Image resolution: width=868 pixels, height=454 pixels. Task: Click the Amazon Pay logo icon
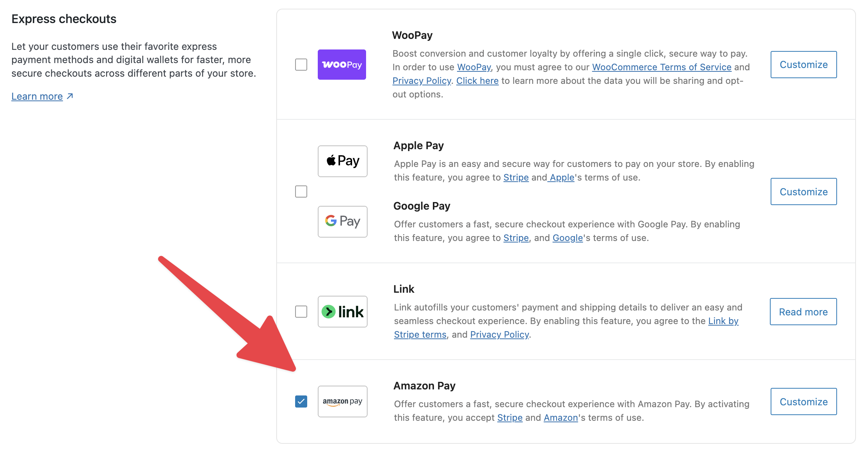click(x=342, y=401)
